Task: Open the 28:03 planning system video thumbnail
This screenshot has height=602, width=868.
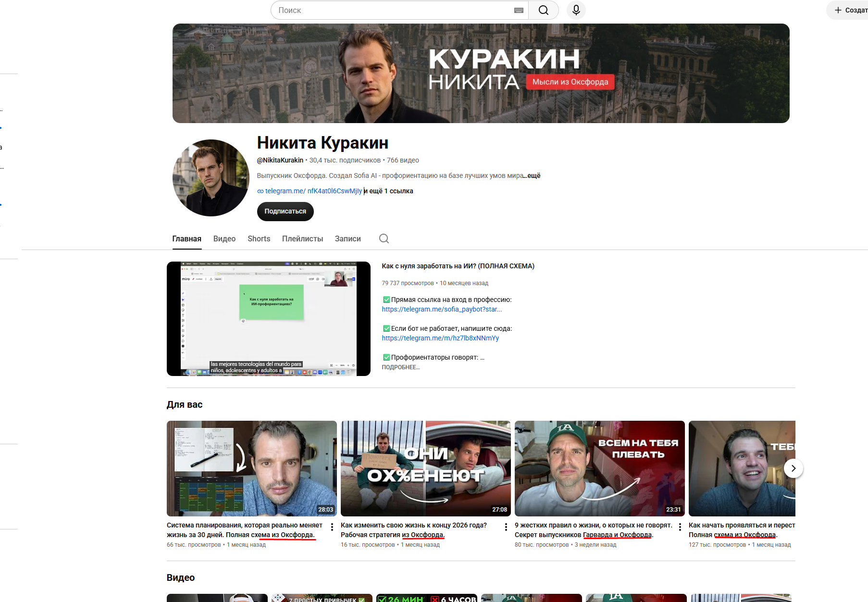Action: click(x=252, y=468)
